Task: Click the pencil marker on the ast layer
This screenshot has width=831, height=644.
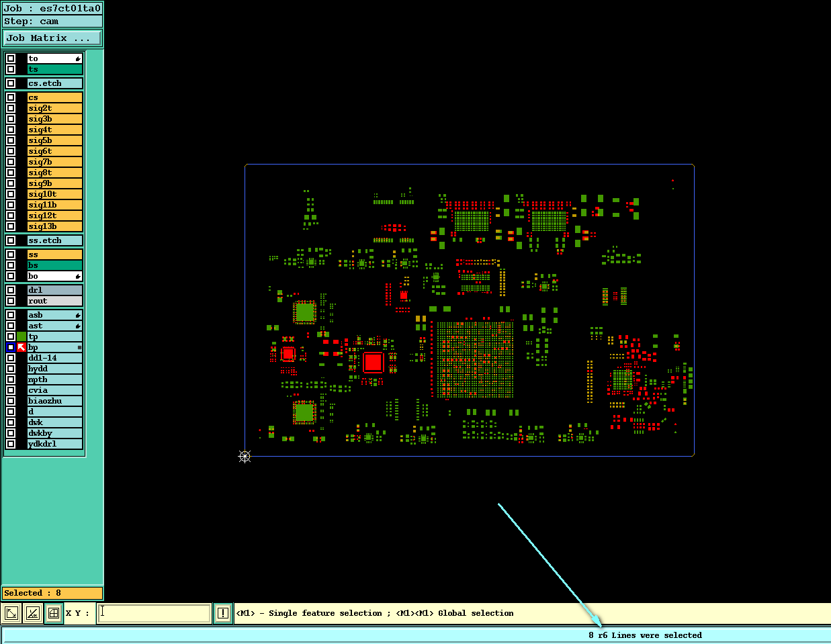Action: [x=78, y=326]
